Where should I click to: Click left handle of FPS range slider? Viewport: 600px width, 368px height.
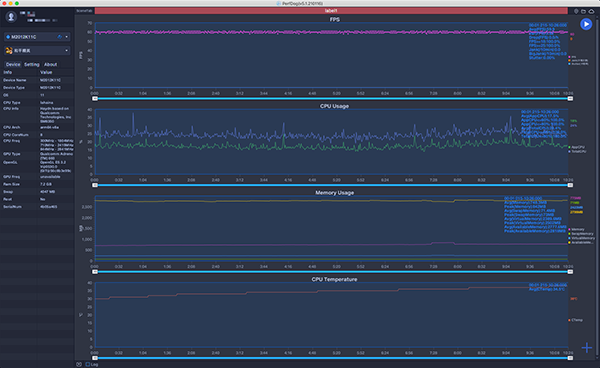pos(95,99)
